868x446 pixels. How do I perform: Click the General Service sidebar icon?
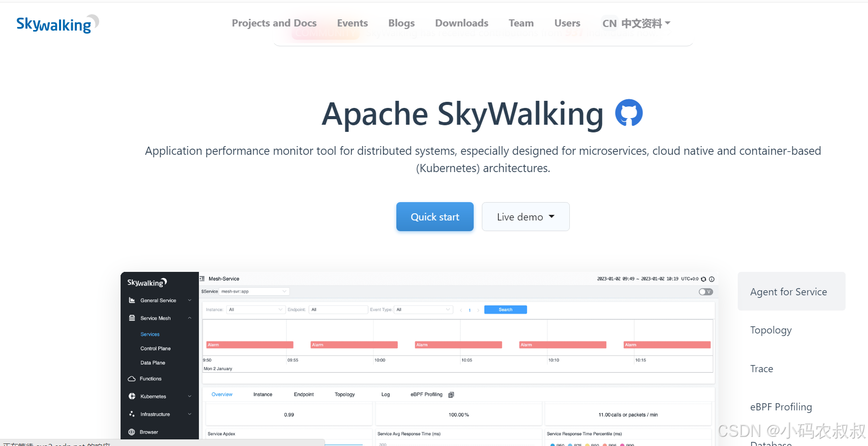[x=132, y=300]
